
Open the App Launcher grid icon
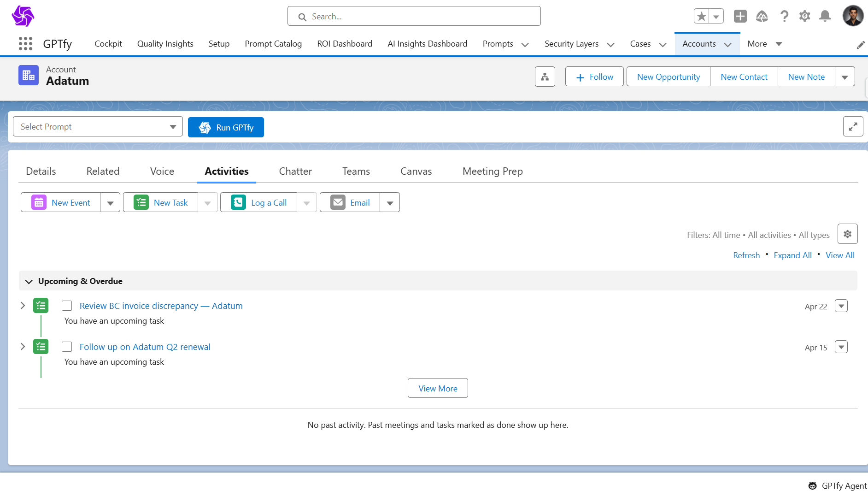tap(25, 44)
